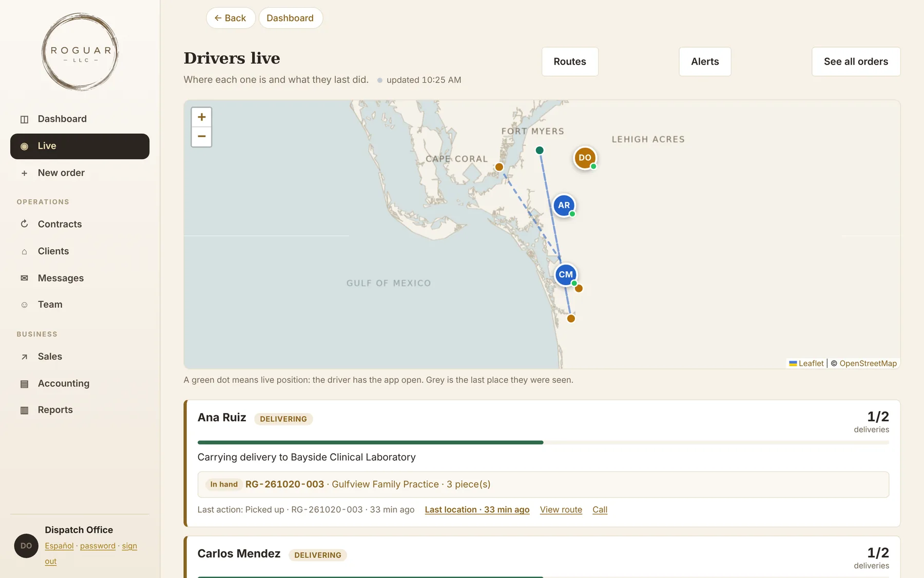Switch language via Español link
Image resolution: width=924 pixels, height=578 pixels.
pos(59,546)
